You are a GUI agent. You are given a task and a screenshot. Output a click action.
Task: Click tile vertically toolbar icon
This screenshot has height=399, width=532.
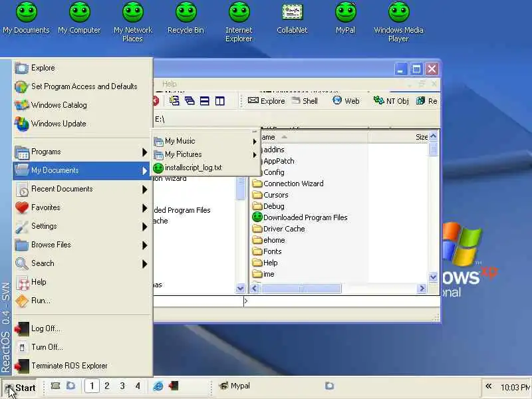[x=220, y=101]
